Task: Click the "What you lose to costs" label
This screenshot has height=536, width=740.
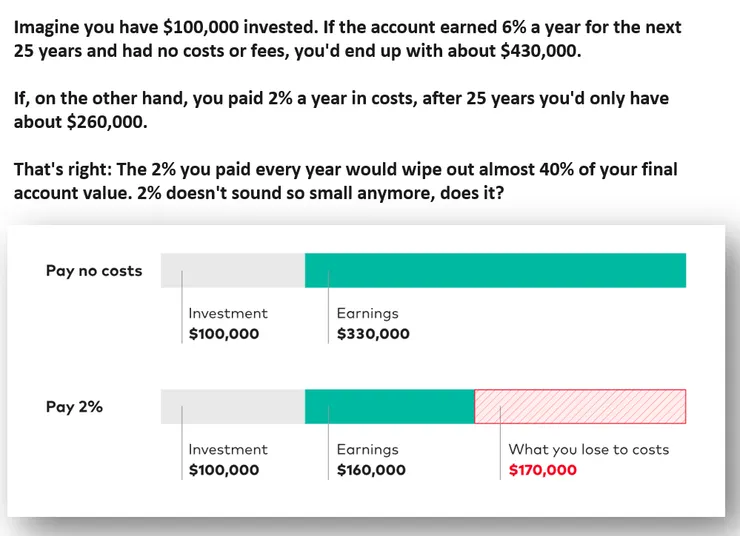Action: click(589, 449)
